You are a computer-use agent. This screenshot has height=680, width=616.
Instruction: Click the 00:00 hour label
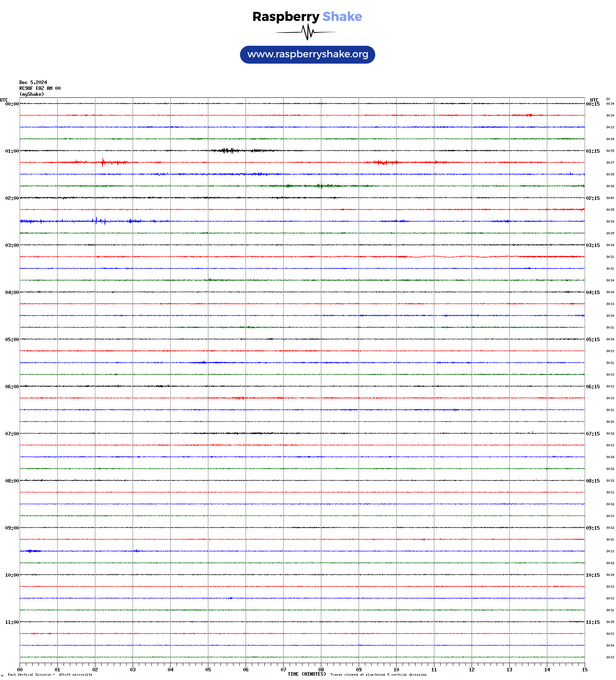pos(12,104)
